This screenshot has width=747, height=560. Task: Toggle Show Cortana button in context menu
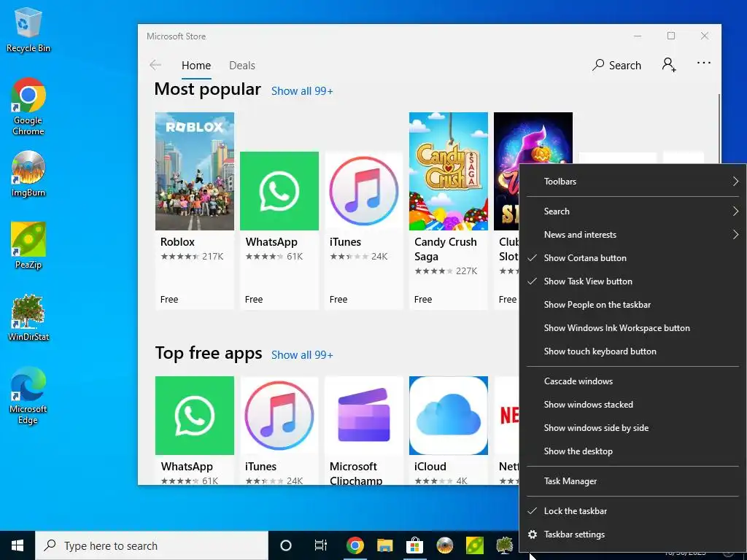(x=632, y=258)
